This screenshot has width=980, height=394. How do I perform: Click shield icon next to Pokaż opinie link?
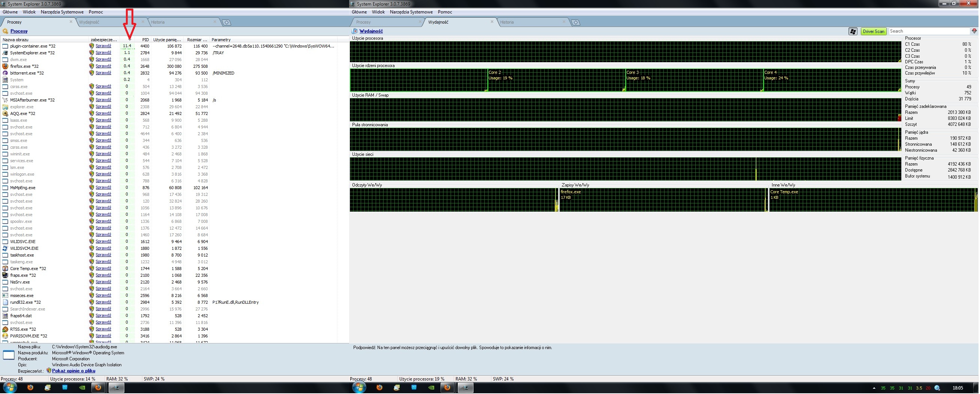point(49,371)
